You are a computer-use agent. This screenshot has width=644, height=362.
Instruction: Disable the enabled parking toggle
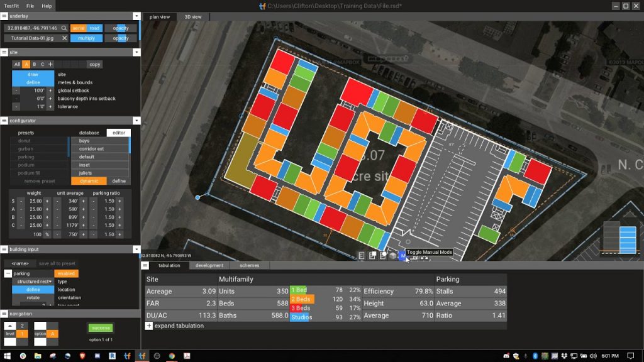click(x=66, y=273)
